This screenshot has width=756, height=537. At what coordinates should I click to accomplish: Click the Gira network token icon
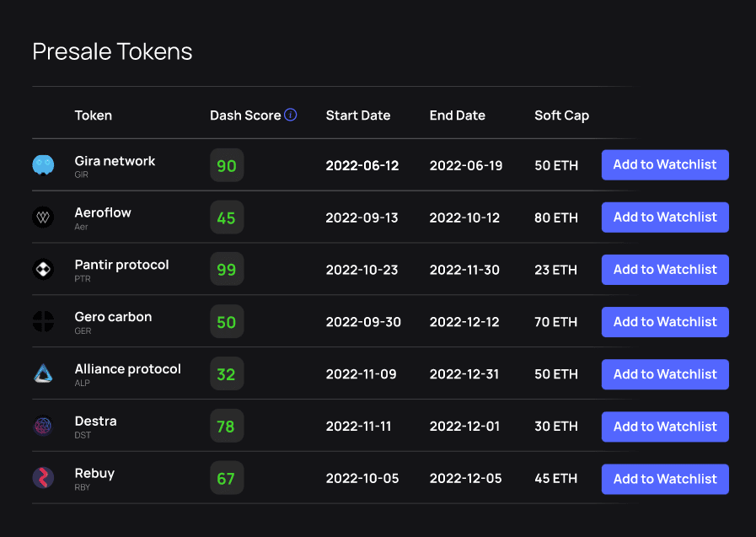tap(43, 165)
